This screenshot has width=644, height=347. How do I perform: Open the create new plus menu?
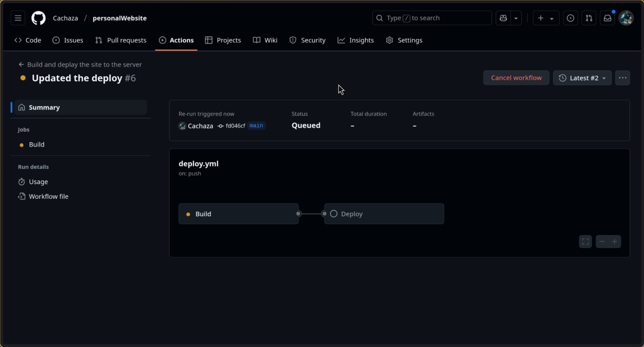(546, 18)
